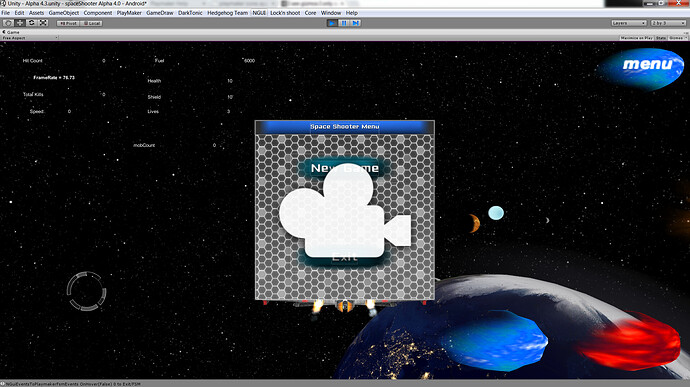Expand the Free Aspect dropdown
690x387 pixels.
click(x=30, y=38)
